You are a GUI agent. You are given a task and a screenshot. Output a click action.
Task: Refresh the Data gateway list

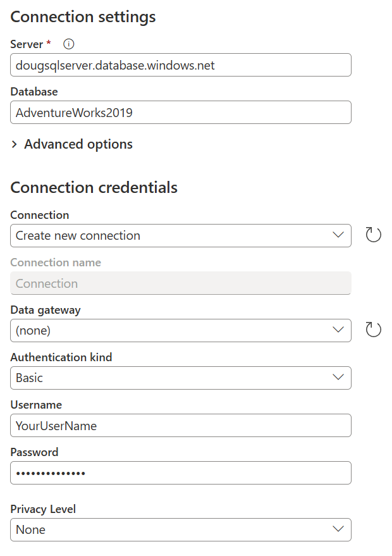tap(373, 329)
